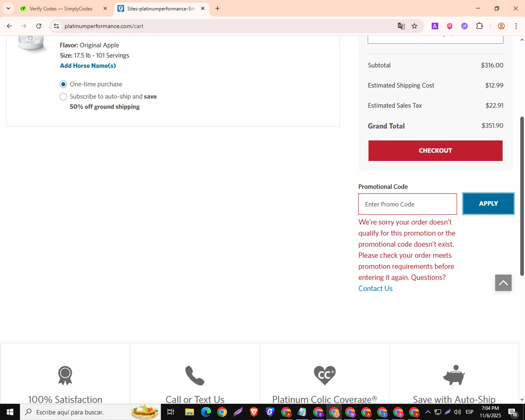525x420 pixels.
Task: Select One-time purchase option
Action: 63,84
